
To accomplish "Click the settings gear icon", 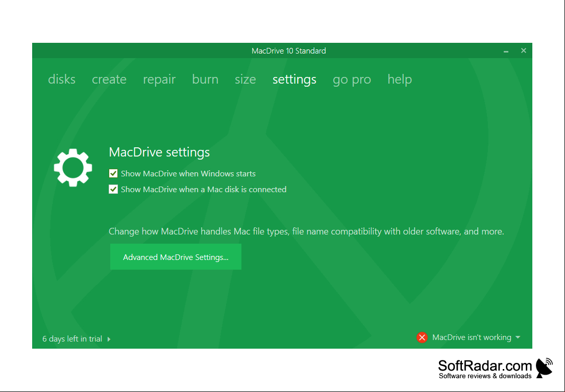I will tap(73, 168).
